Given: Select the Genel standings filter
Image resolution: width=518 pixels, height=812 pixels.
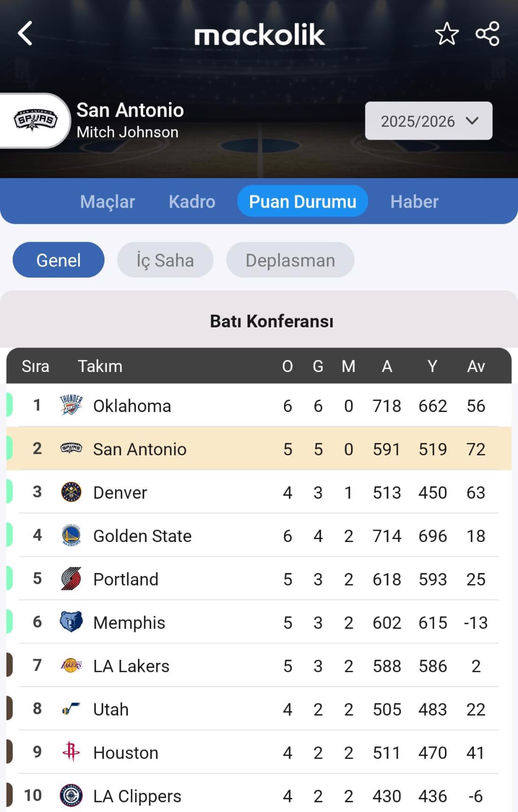Looking at the screenshot, I should [58, 260].
